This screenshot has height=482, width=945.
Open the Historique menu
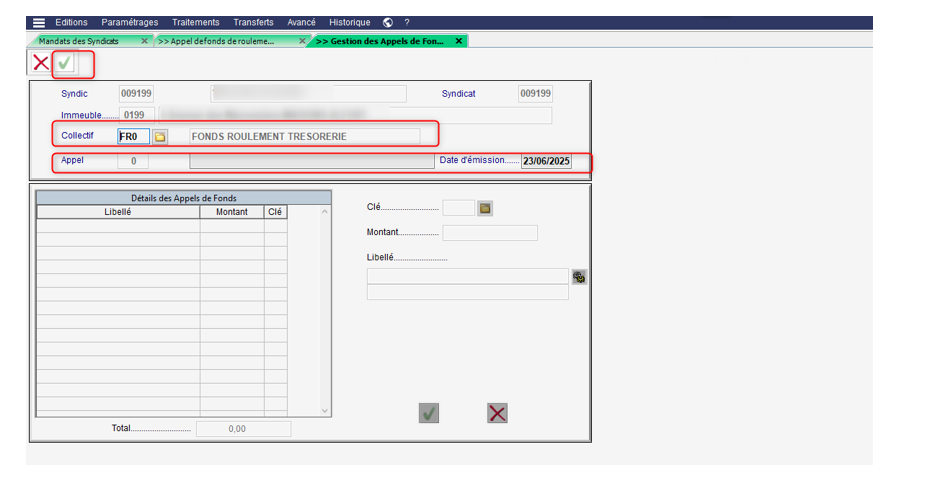coord(349,22)
